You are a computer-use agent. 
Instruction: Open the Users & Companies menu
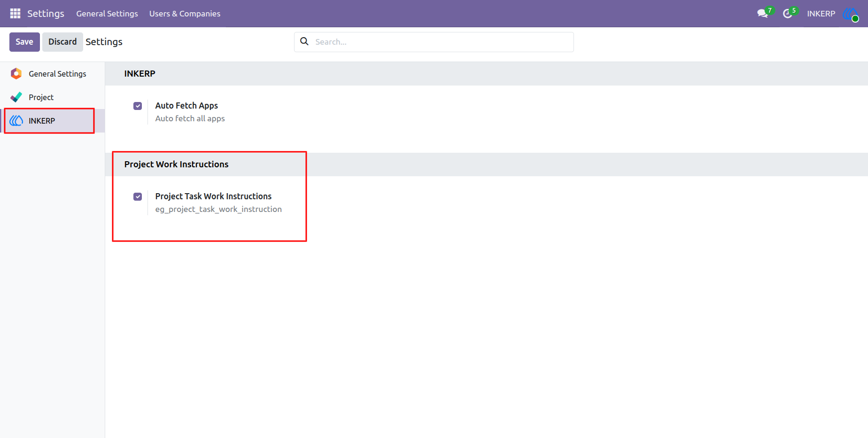[x=185, y=14]
